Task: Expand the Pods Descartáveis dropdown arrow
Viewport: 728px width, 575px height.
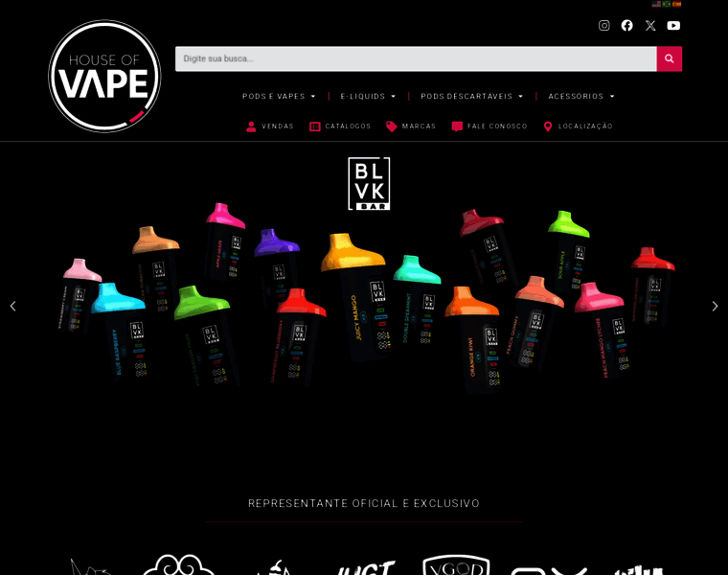Action: click(x=520, y=96)
